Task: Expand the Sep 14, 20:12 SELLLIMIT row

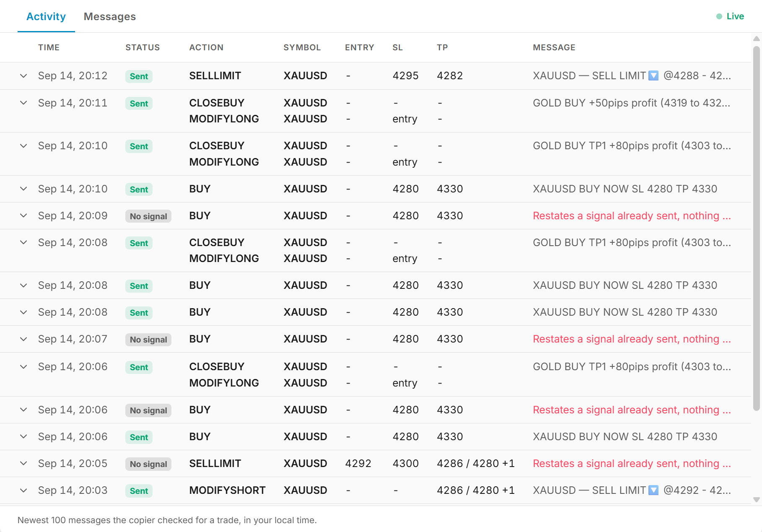Action: pos(23,76)
